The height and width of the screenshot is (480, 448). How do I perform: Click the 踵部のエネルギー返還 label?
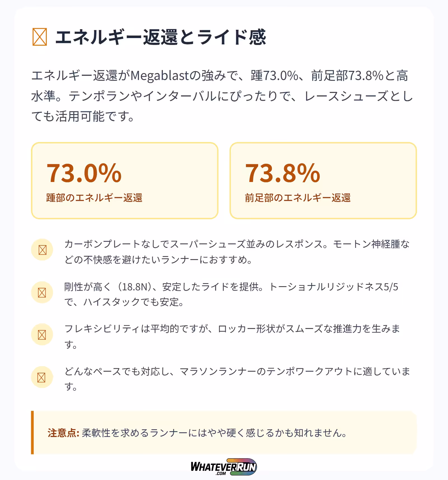[94, 198]
